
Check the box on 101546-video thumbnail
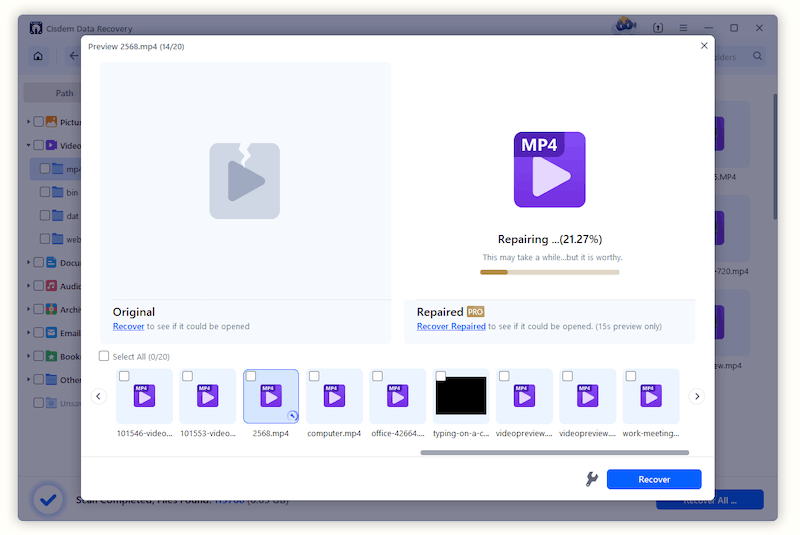(124, 376)
